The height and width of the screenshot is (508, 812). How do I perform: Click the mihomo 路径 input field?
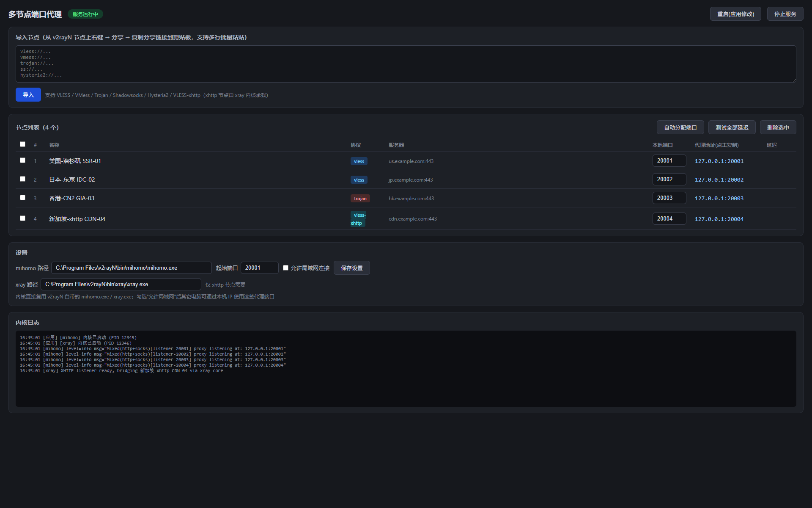[x=132, y=268]
